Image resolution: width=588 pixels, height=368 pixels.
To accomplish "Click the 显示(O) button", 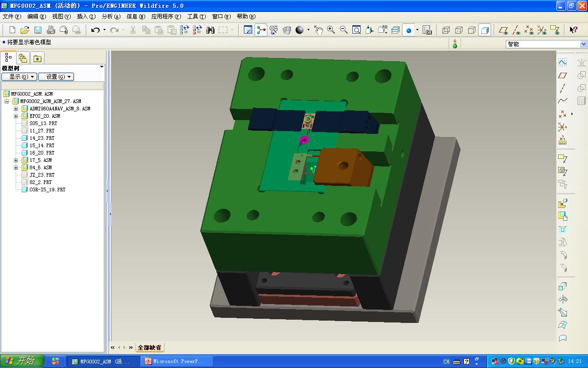I will click(x=19, y=77).
